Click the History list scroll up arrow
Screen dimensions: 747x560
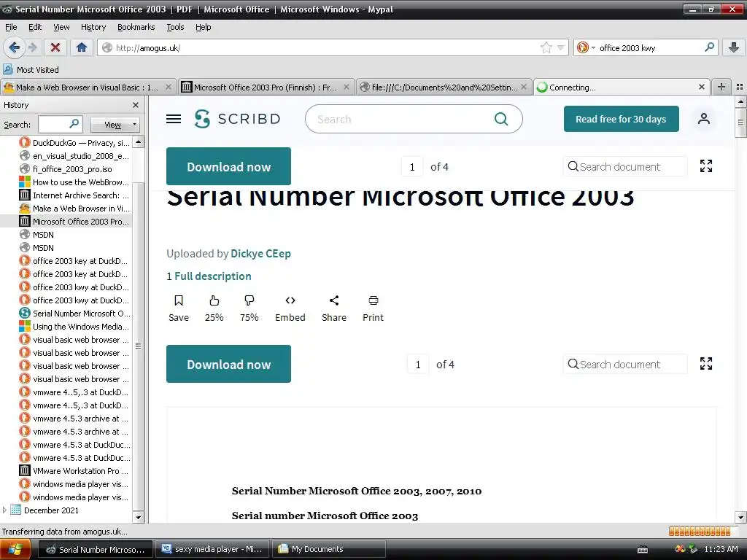(x=138, y=142)
